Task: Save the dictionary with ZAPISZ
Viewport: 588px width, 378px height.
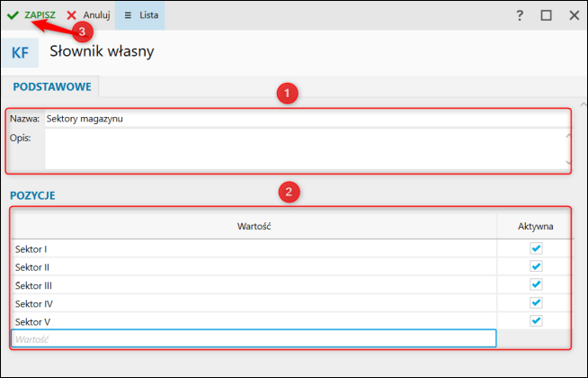Action: pos(31,15)
